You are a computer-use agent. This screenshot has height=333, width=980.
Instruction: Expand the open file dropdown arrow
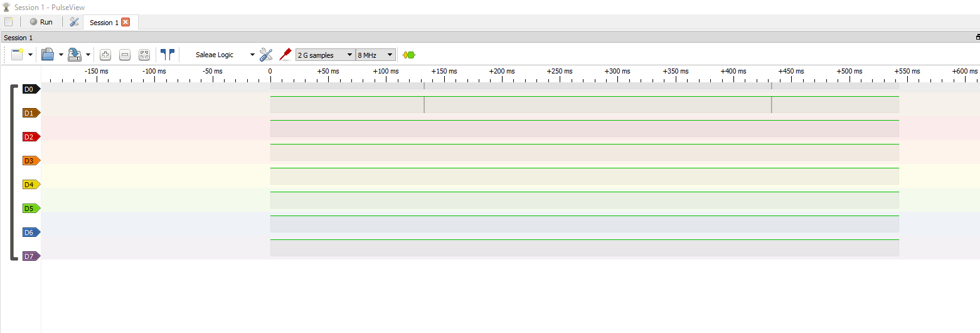(x=61, y=55)
